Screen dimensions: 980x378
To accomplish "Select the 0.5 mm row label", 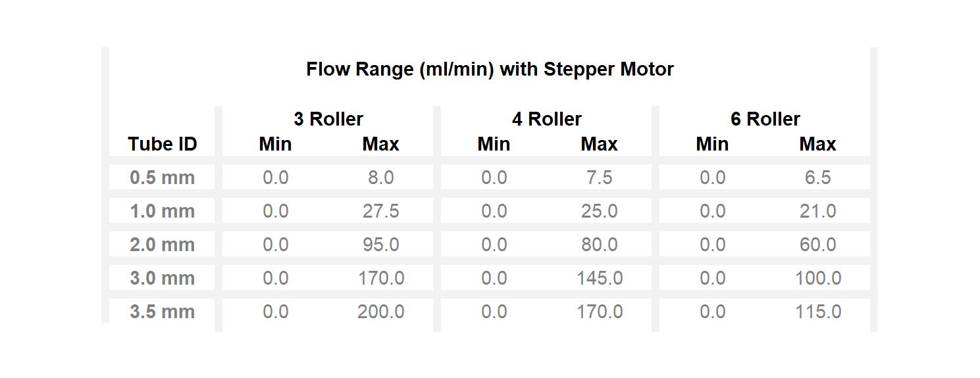I will tap(163, 177).
